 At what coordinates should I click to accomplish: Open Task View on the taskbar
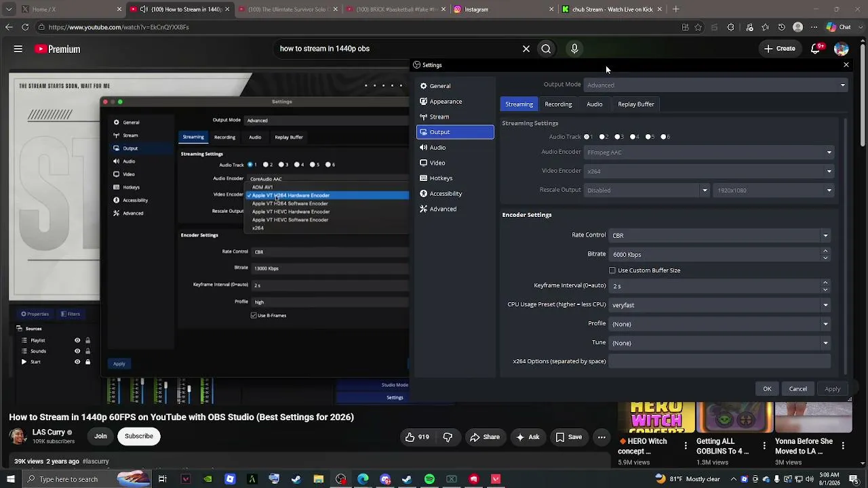coord(163,479)
